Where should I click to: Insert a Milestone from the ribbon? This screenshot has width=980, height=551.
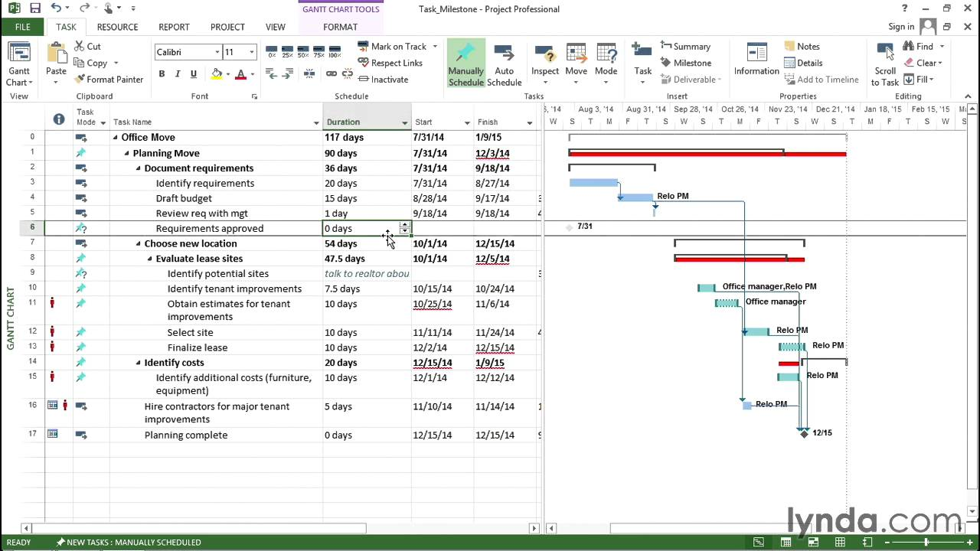coord(686,63)
